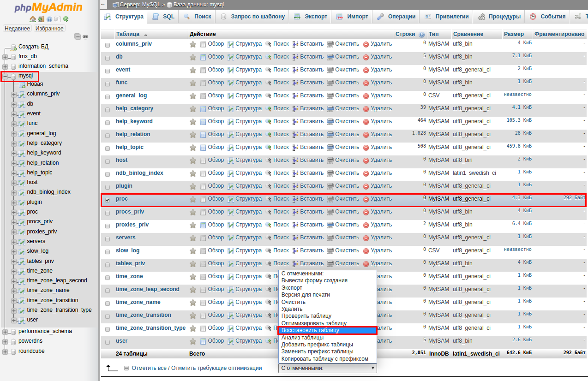Select 'Проверить таблицу' from dropdown list
Image resolution: width=588 pixels, height=381 pixels.
[x=328, y=316]
